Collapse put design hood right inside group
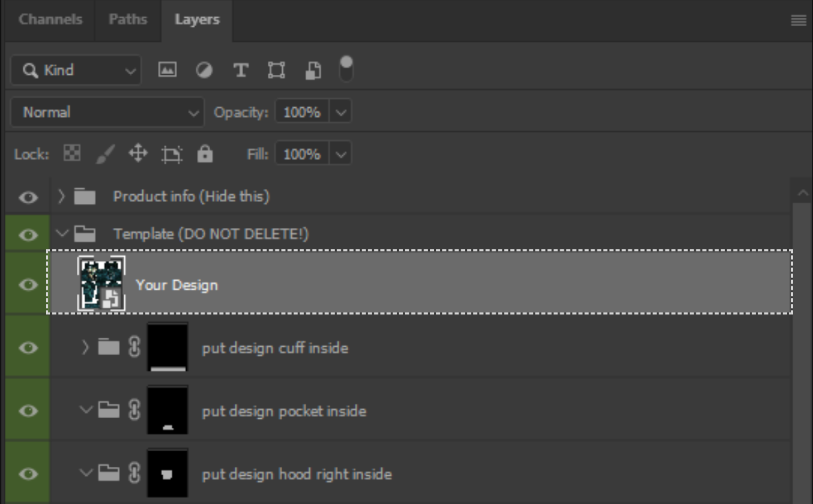Screen dimensions: 813x504 (86, 473)
